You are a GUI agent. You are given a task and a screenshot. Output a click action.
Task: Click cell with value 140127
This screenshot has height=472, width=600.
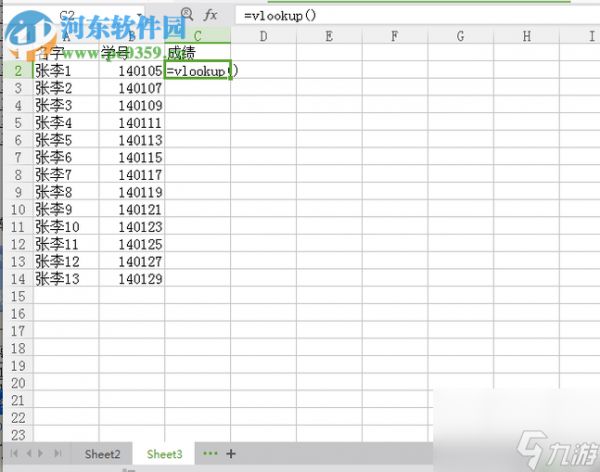point(132,262)
